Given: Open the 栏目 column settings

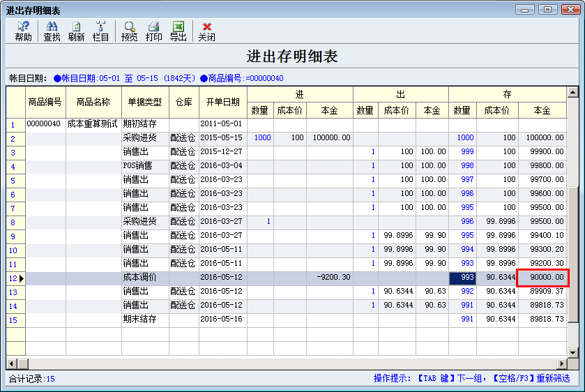Looking at the screenshot, I should (x=100, y=31).
